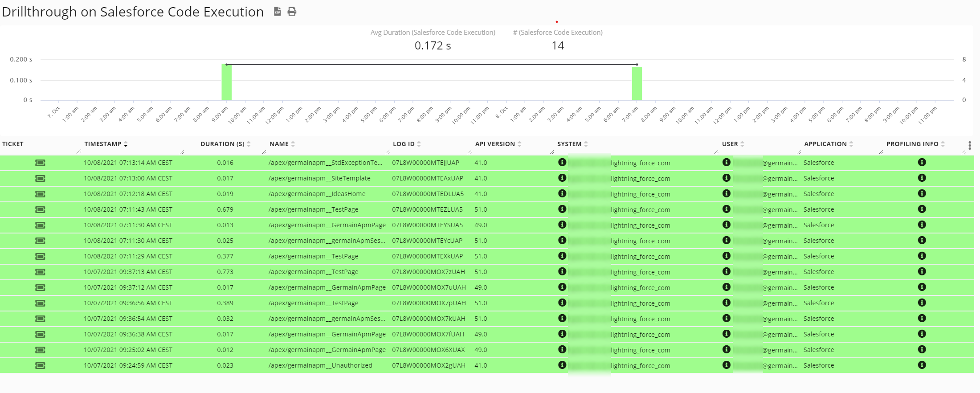Open ticket icon for 09:24:59 AM row

pos(40,366)
